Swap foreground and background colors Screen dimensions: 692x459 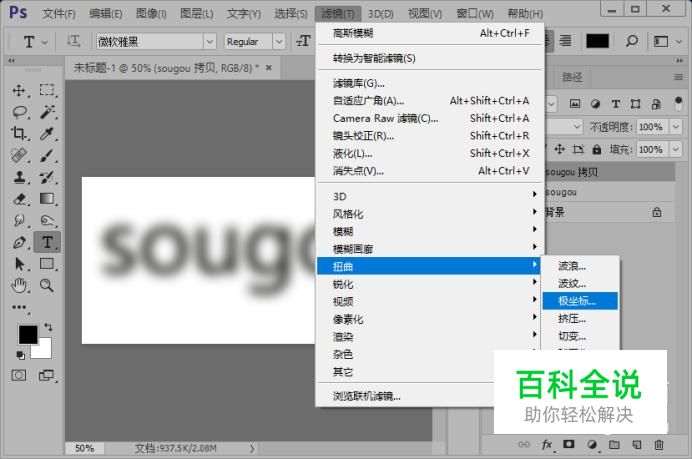coord(48,327)
